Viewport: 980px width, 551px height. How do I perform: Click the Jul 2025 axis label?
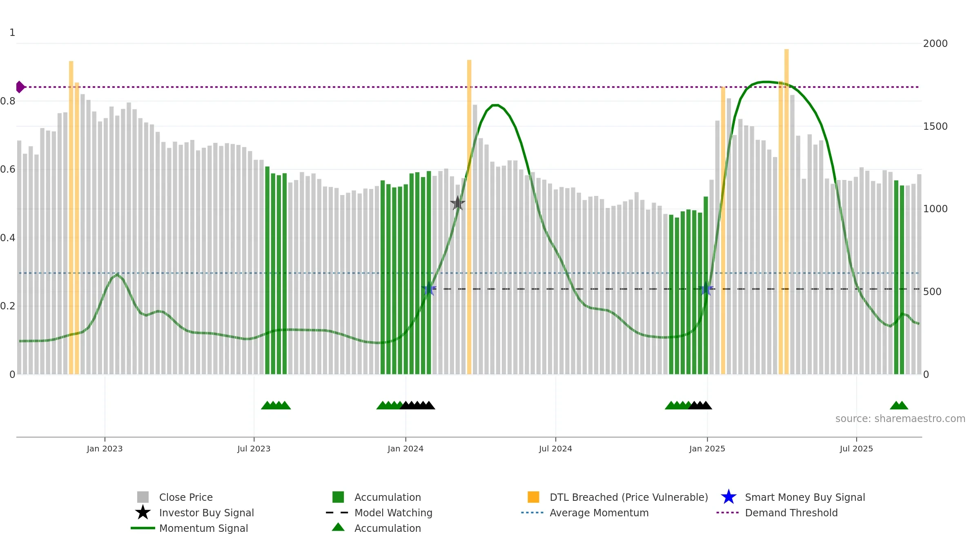coord(856,449)
